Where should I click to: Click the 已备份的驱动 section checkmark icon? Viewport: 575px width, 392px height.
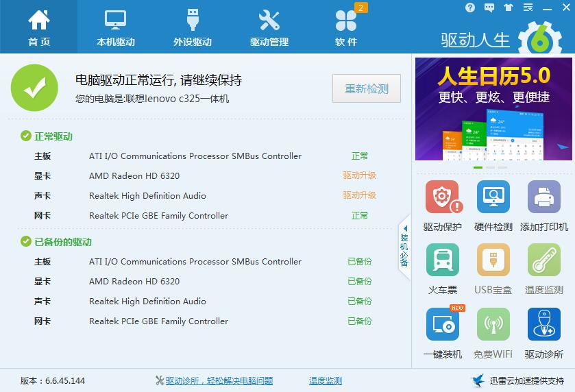pyautogui.click(x=25, y=242)
